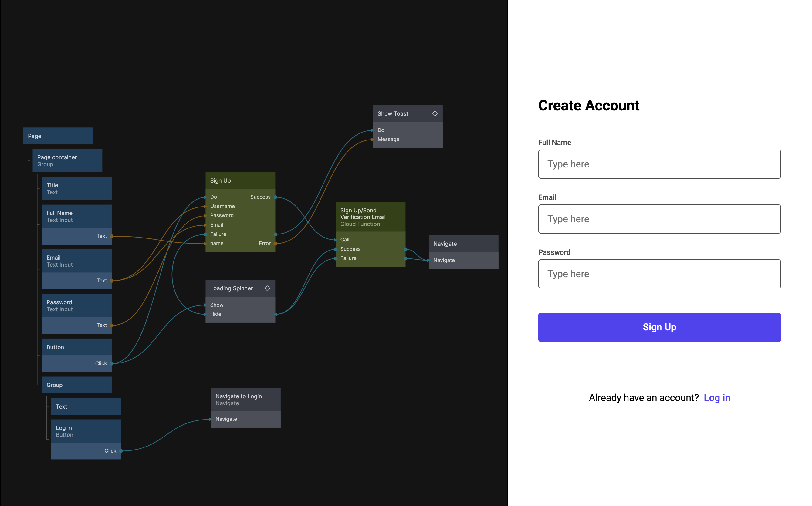Click the Log in link
The width and height of the screenshot is (812, 506).
717,398
